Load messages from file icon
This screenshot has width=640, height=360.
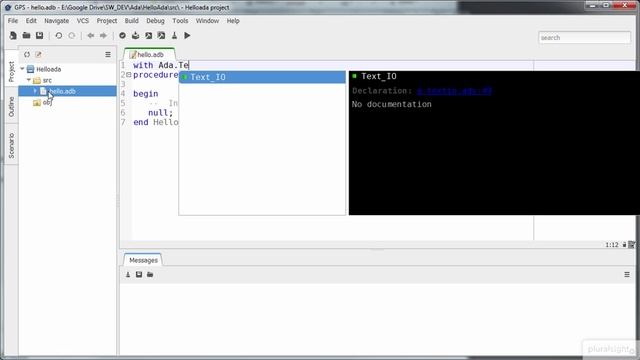150,274
